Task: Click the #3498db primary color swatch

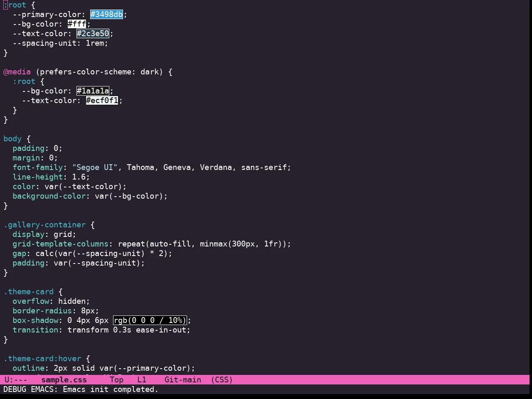Action: coord(106,15)
